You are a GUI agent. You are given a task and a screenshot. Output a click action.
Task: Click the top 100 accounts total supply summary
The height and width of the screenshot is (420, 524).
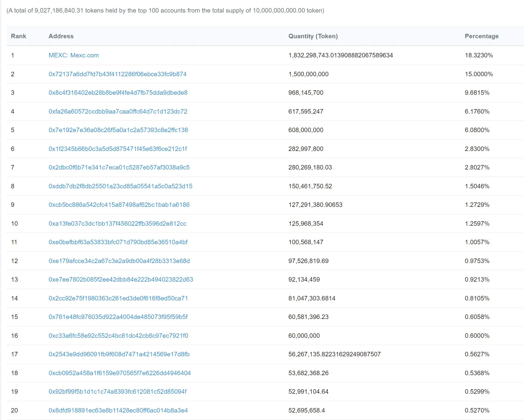tap(165, 10)
